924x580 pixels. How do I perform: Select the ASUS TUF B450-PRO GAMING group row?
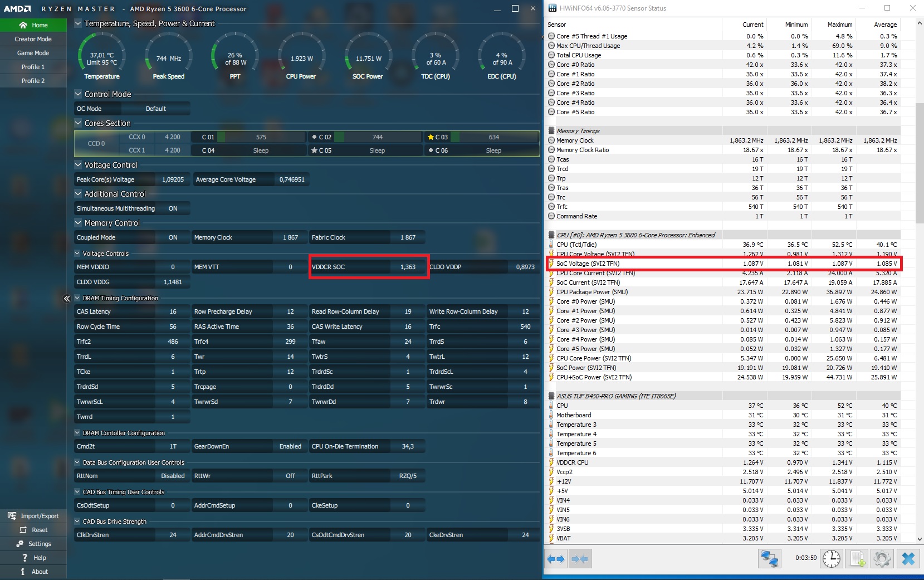(x=722, y=396)
